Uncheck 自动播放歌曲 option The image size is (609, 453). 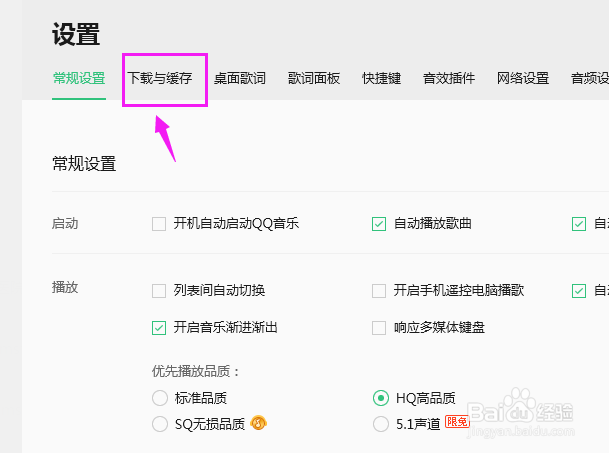tap(379, 224)
